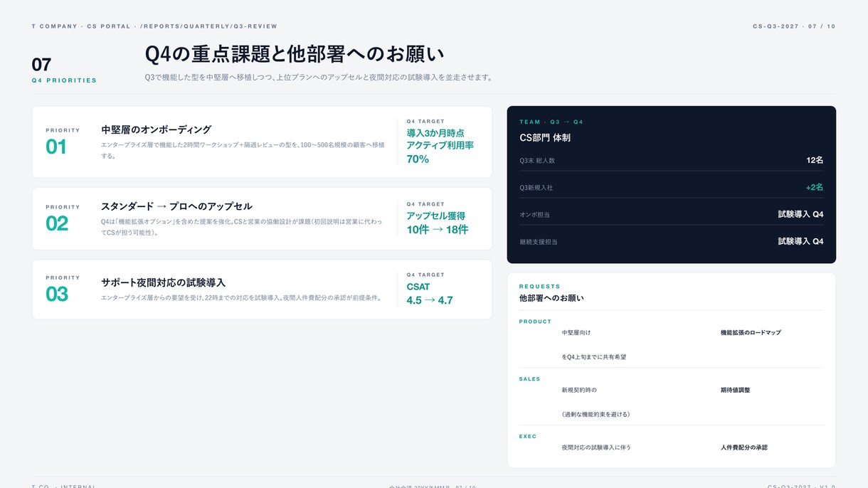Click priority number 02

point(57,223)
